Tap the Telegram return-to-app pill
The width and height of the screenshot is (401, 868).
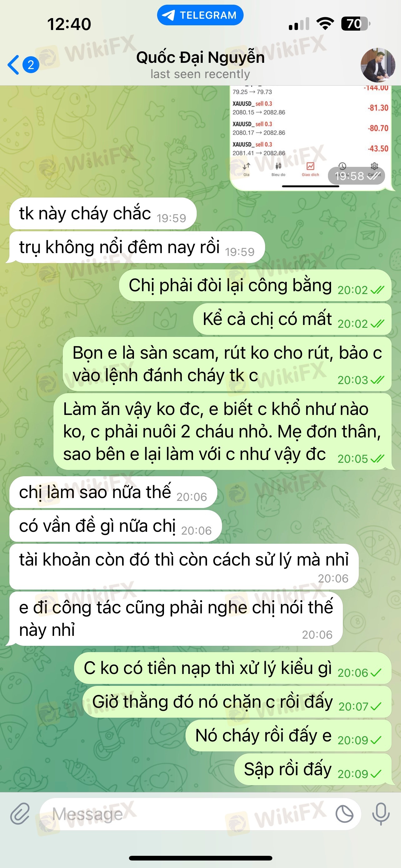200,15
